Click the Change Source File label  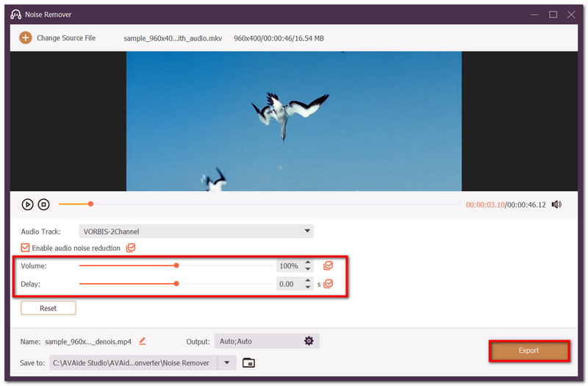click(x=66, y=38)
